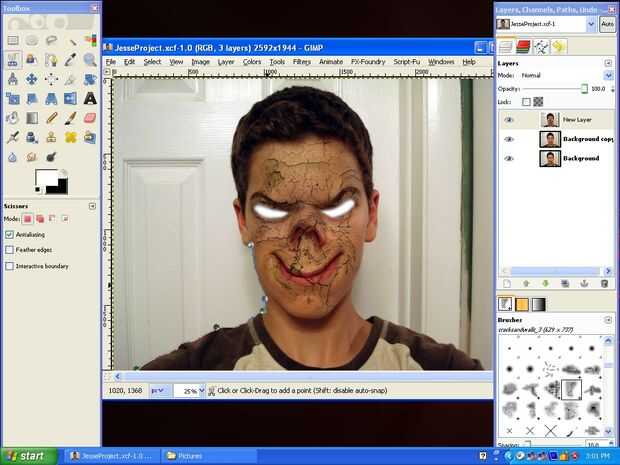Select the Dodge/Burn tool

click(51, 157)
